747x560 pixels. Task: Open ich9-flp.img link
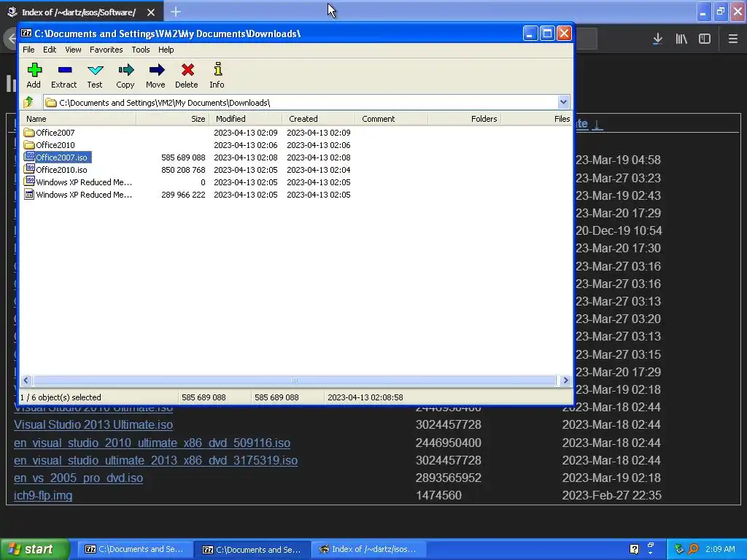tap(43, 496)
